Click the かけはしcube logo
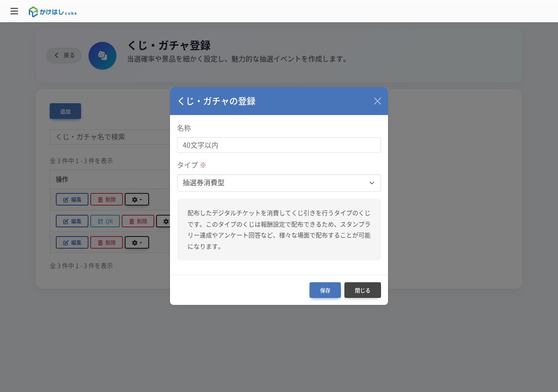The width and height of the screenshot is (558, 392). (53, 12)
